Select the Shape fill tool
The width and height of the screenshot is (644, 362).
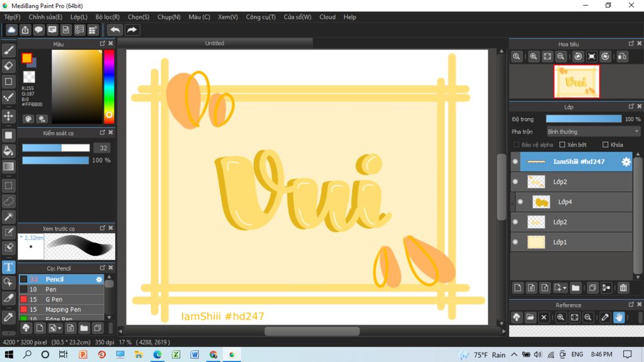[x=9, y=135]
